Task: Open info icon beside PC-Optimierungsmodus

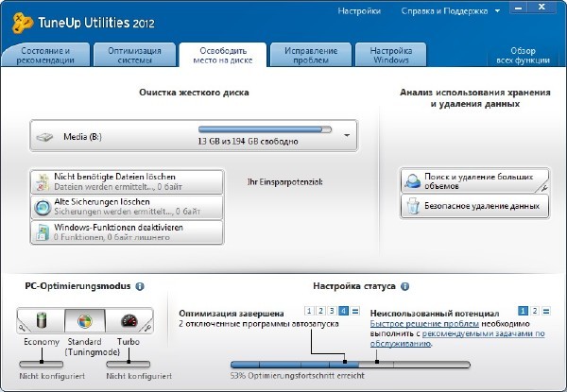Action: click(140, 286)
